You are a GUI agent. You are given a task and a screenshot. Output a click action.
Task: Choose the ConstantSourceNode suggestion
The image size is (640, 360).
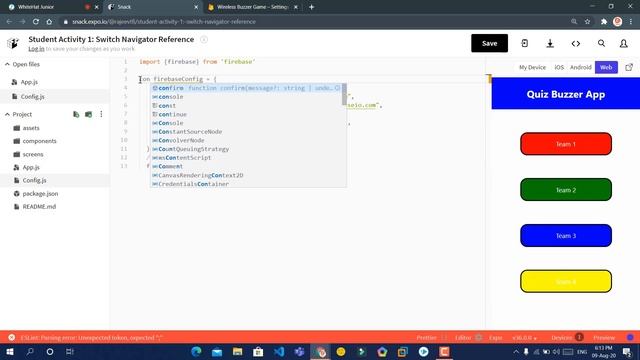pos(247,132)
